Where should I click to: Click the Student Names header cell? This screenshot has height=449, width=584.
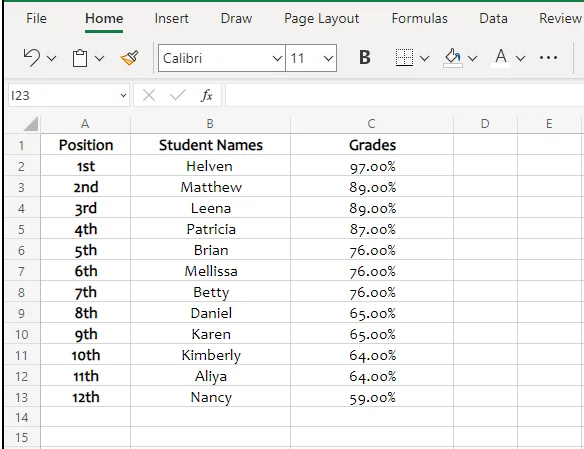point(210,145)
